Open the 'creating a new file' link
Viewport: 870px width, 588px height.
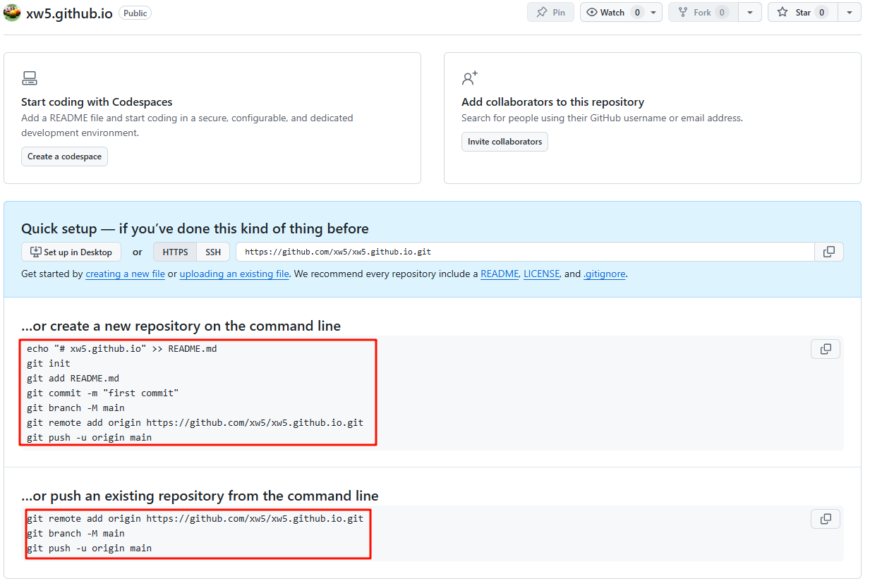pos(126,274)
